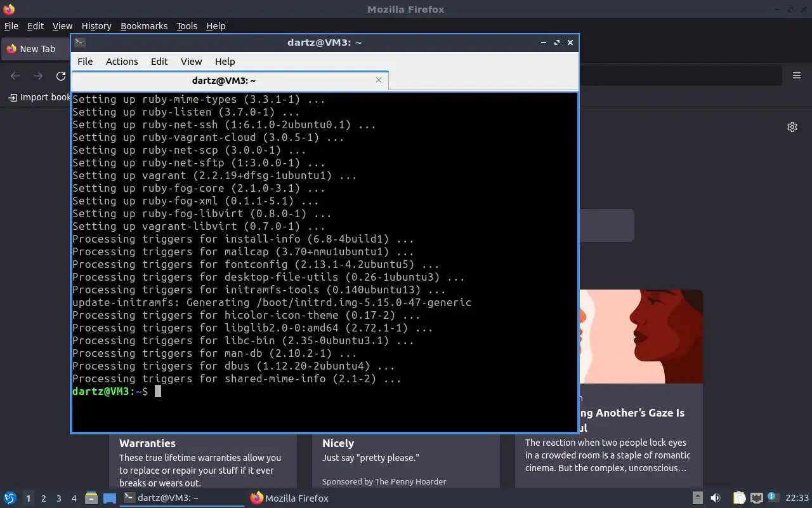
Task: Switch to workspace 1
Action: tap(28, 498)
